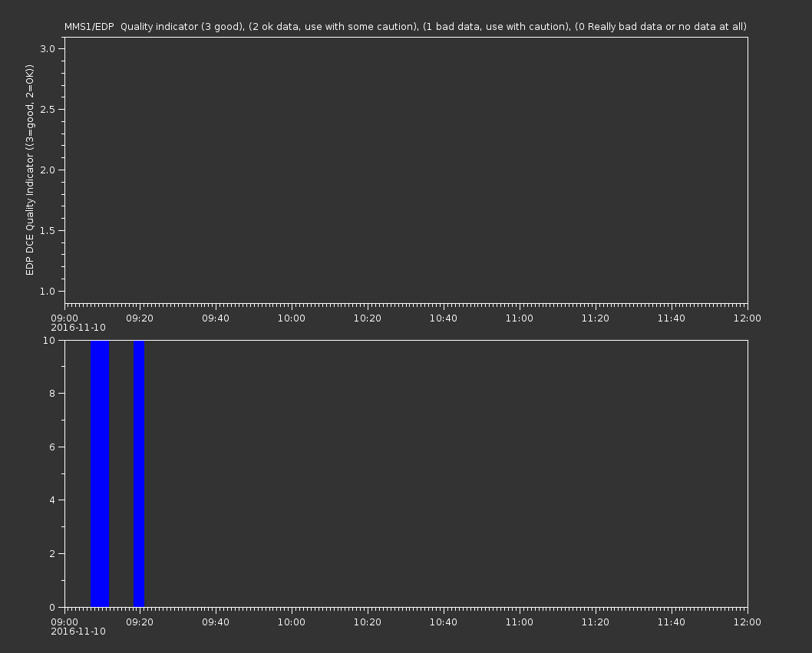Click the 11:20 label under the bar plot
The height and width of the screenshot is (653, 812).
click(x=596, y=622)
